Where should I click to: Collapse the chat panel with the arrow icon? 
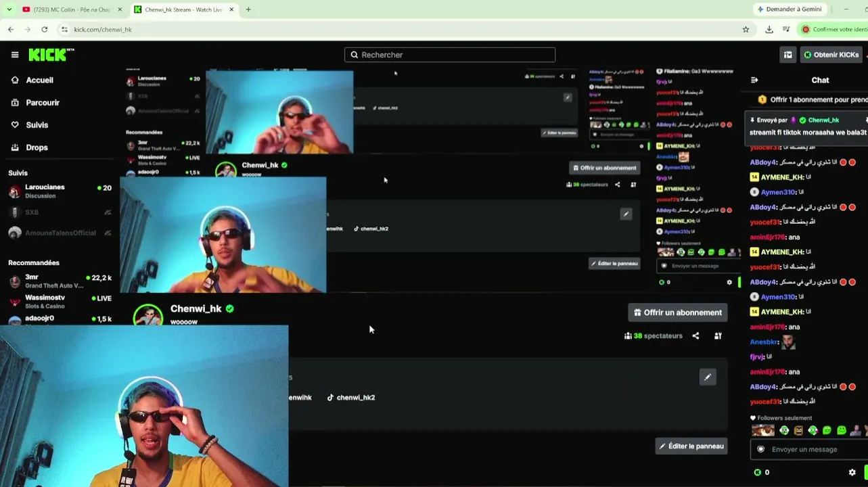pyautogui.click(x=754, y=80)
